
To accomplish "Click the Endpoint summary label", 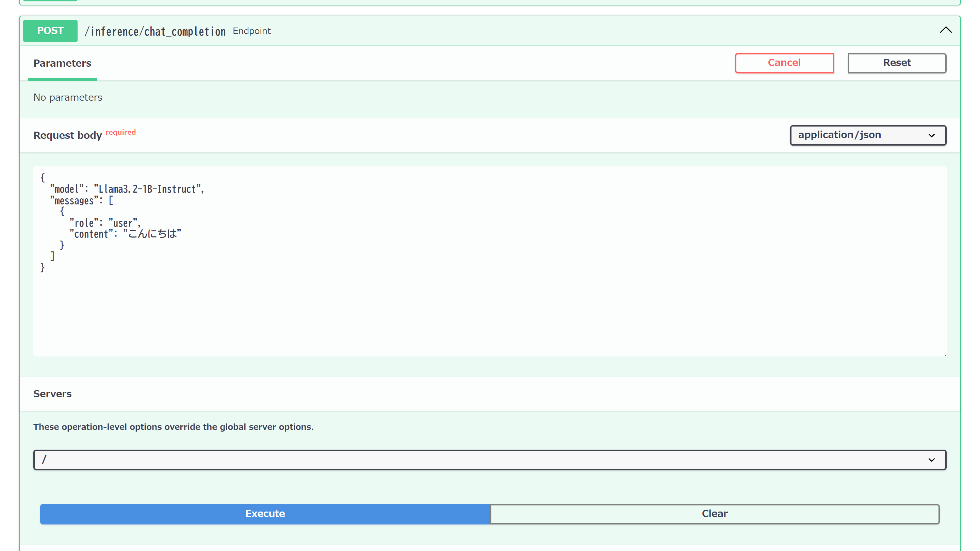I will click(251, 31).
